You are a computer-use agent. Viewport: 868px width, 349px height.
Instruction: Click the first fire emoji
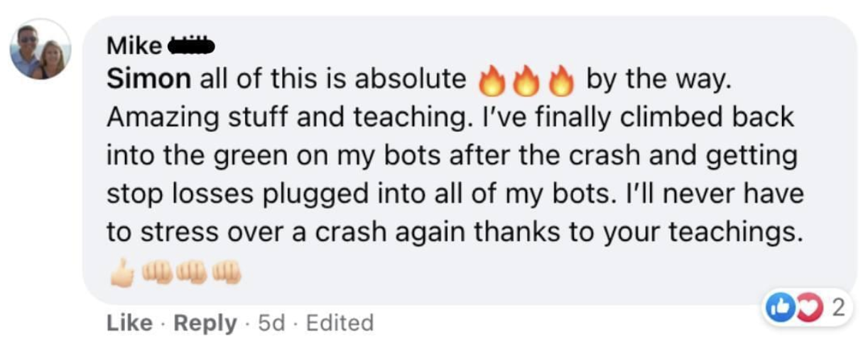492,81
